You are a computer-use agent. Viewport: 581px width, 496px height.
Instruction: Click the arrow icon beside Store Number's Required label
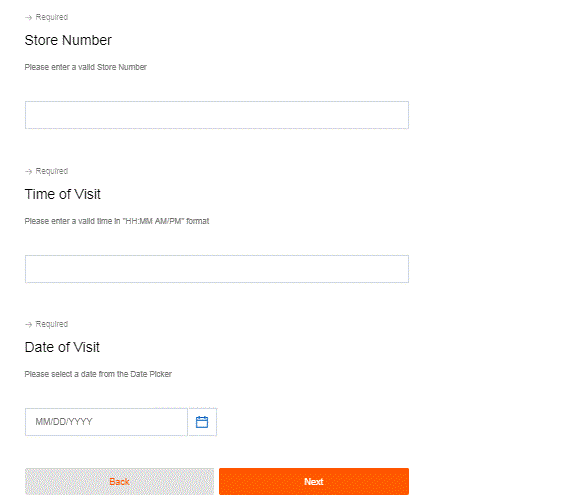click(28, 18)
